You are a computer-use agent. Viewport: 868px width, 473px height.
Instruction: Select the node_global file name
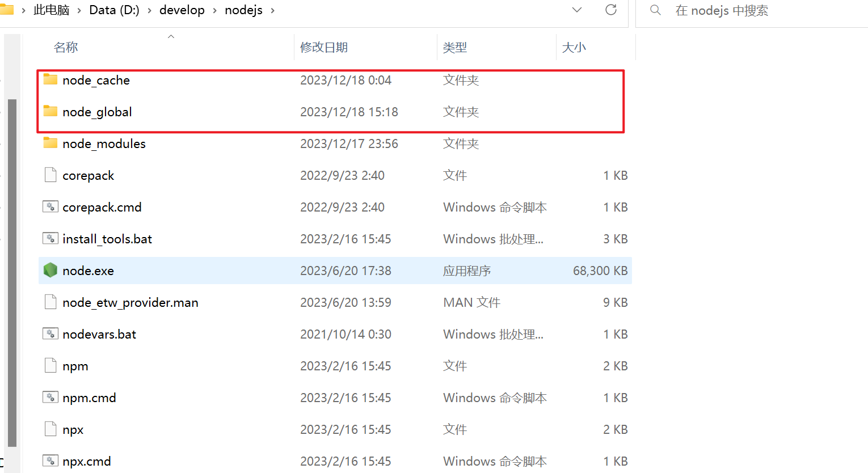(98, 112)
